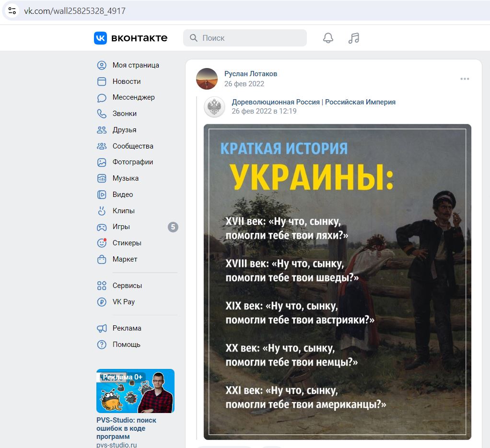Open the post's three-dot options menu
This screenshot has height=448, width=490.
click(x=465, y=79)
